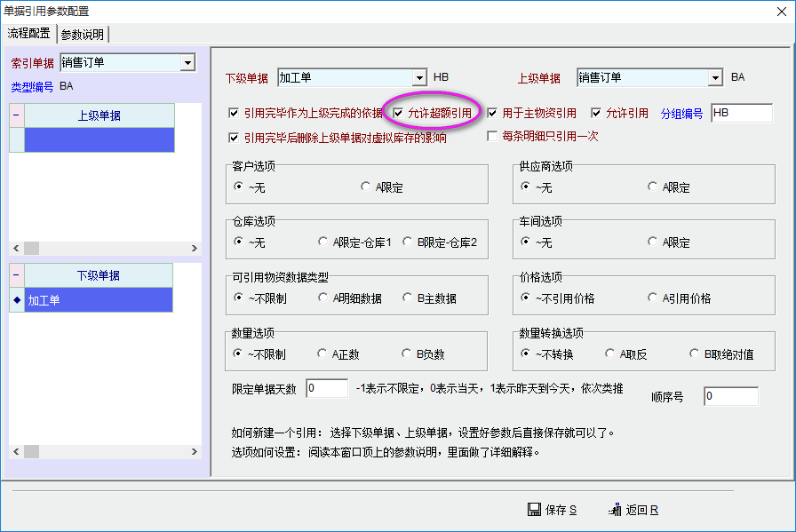Open the 索引单据 dropdown
This screenshot has height=532, width=796.
pyautogui.click(x=187, y=63)
